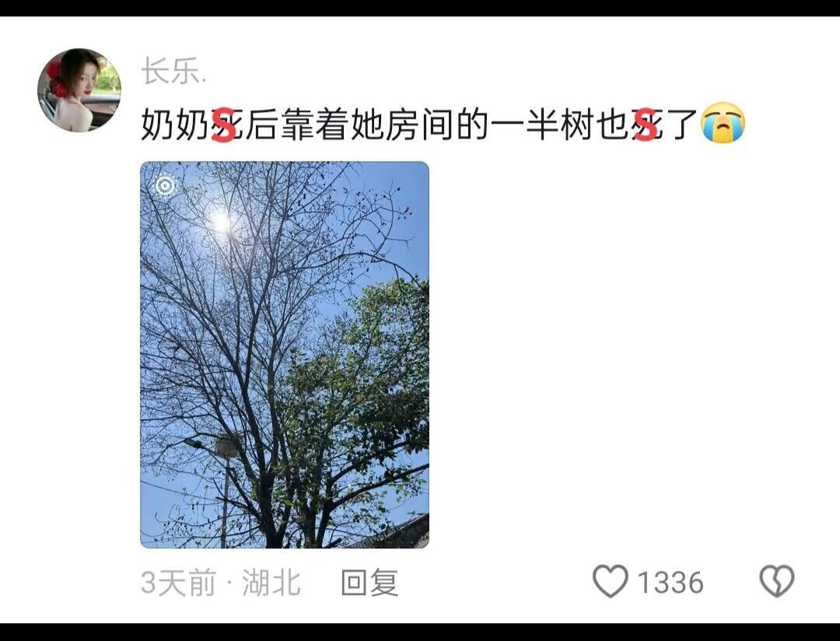Tap the username 长乐.
The width and height of the screenshot is (840, 641).
click(x=173, y=72)
